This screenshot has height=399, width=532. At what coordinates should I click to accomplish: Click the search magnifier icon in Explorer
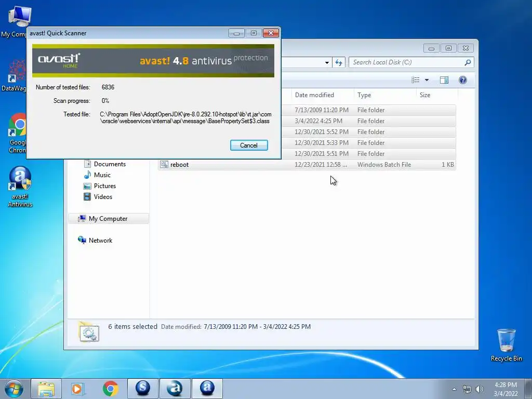coord(468,62)
